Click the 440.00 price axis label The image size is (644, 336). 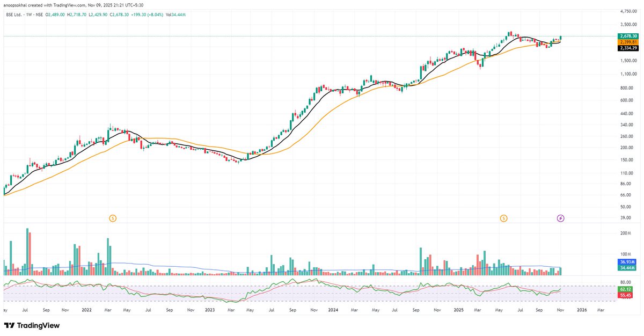tap(627, 114)
